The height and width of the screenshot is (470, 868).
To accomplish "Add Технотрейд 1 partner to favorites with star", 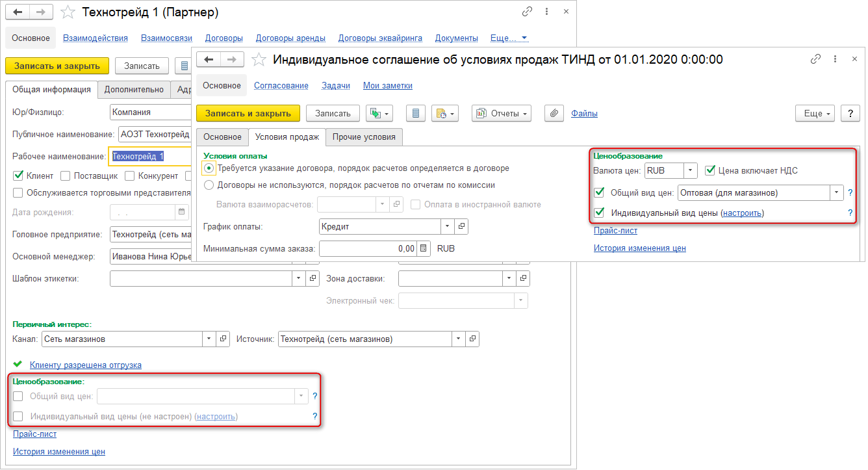I will (x=68, y=12).
